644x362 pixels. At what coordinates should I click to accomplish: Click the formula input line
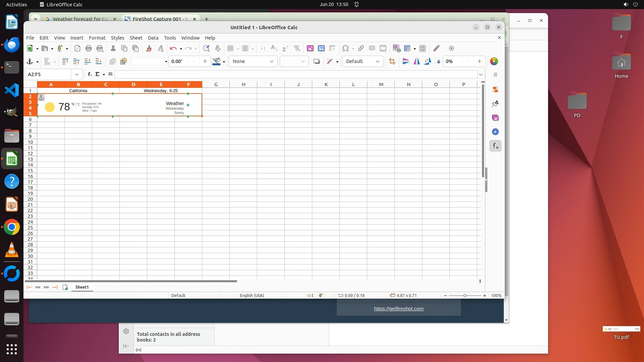295,74
